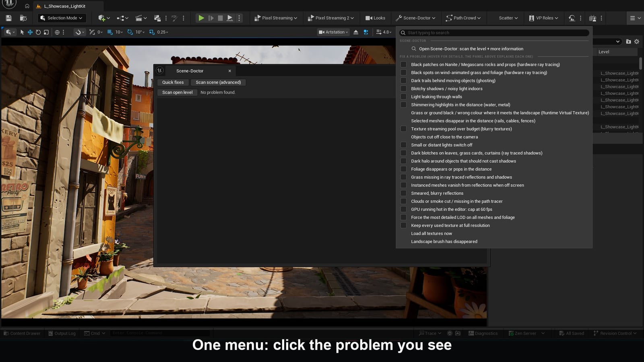Check Smeared, blurry reflections
Screen dimensions: 644x362
pos(403,193)
